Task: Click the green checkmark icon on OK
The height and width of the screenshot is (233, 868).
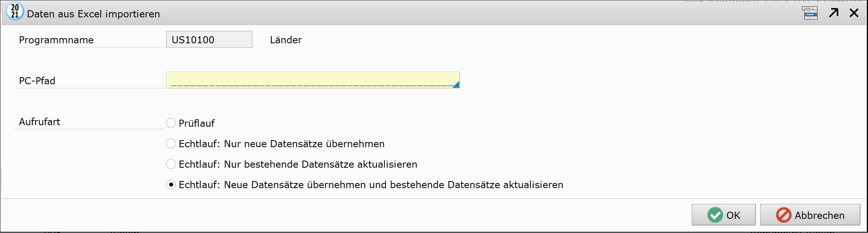Action: [715, 215]
